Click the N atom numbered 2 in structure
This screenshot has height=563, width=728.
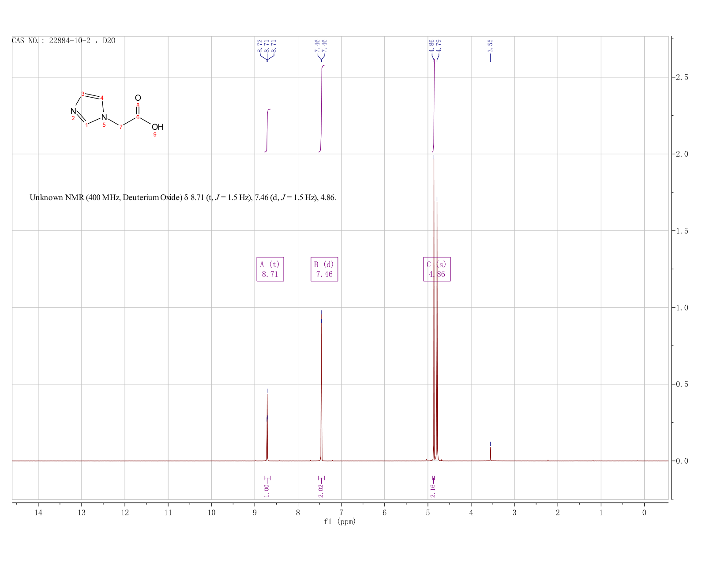73,111
